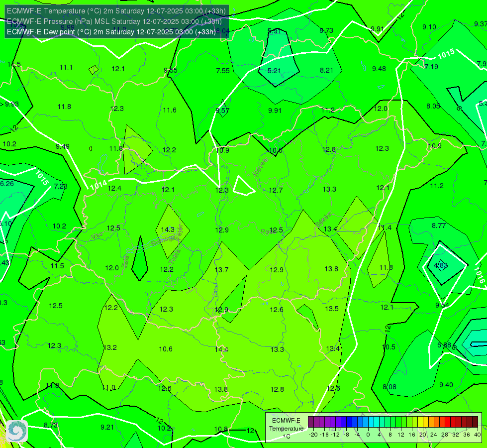Click the 8.21 value on the map
The image size is (487, 448).
point(326,71)
